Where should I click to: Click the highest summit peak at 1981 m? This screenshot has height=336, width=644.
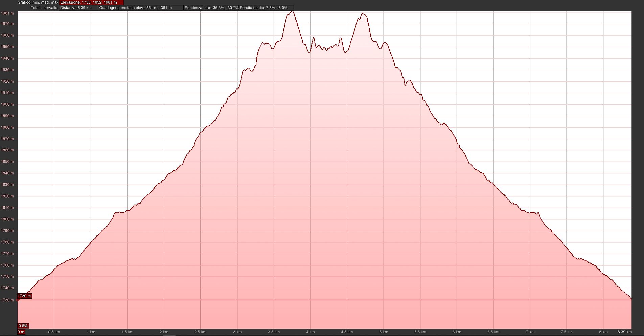292,12
